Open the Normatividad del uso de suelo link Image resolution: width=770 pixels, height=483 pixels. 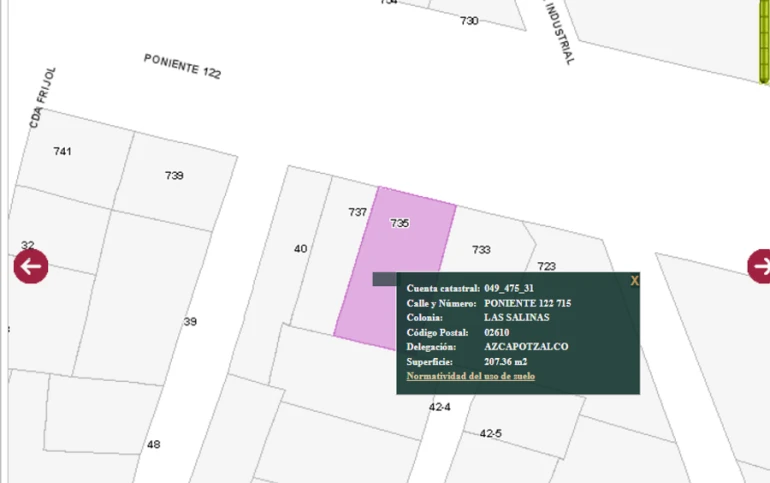click(470, 376)
